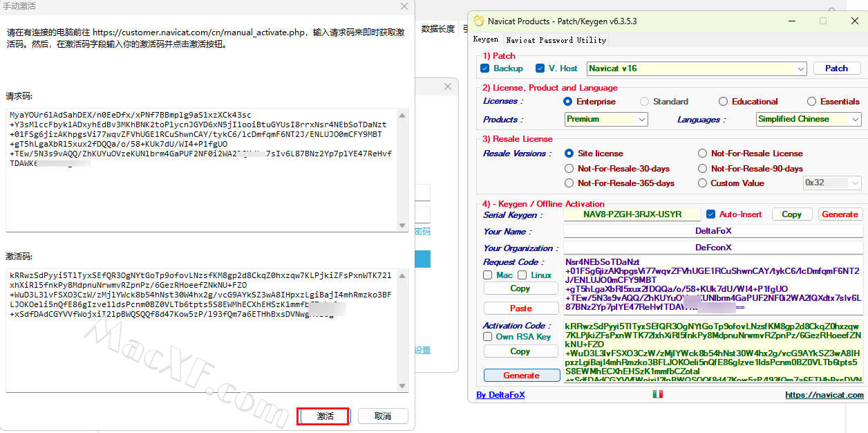Enable the Own RSA Key checkbox

(488, 337)
